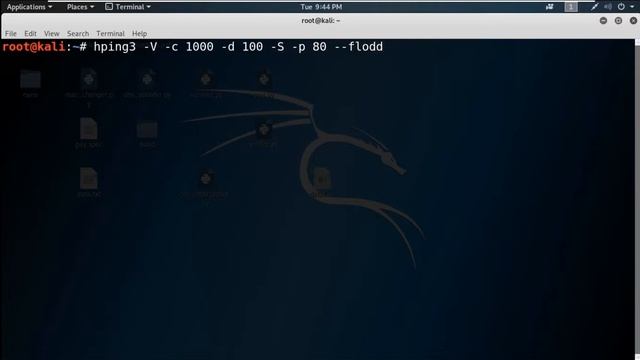
Task: Open the Terminal app menu in top bar
Action: [x=128, y=7]
